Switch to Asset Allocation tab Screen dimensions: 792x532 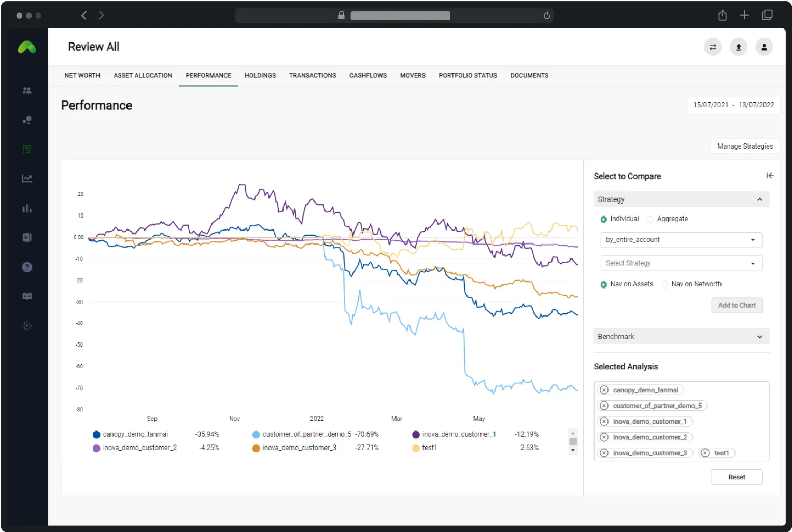pyautogui.click(x=143, y=75)
